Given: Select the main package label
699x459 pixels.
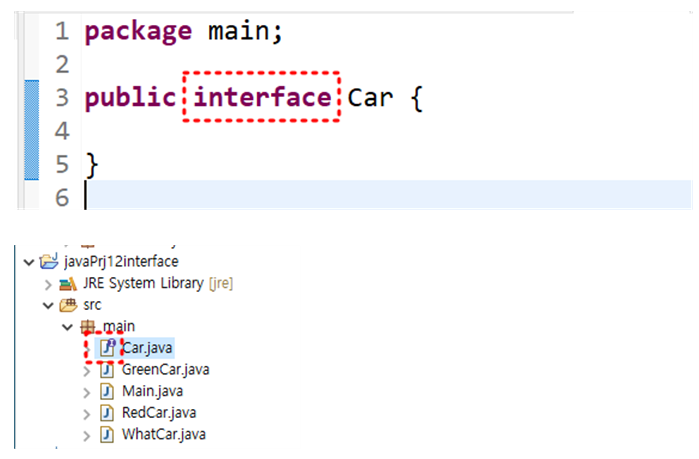Looking at the screenshot, I should tap(119, 326).
